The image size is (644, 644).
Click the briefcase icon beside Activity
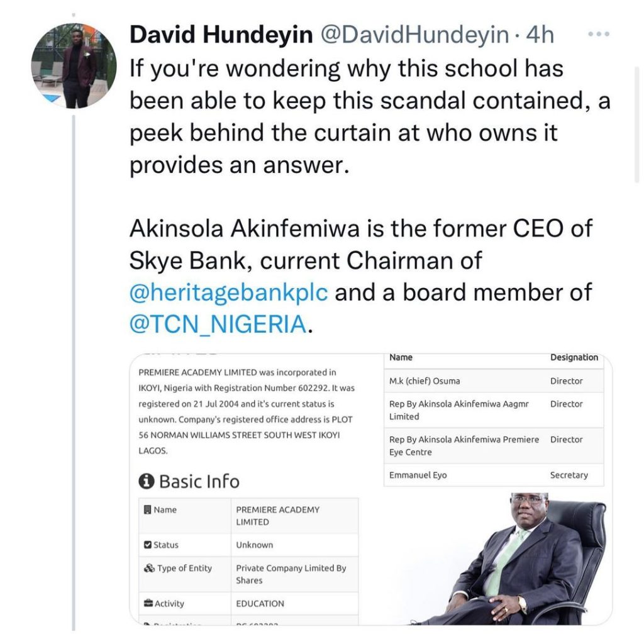pos(148,603)
